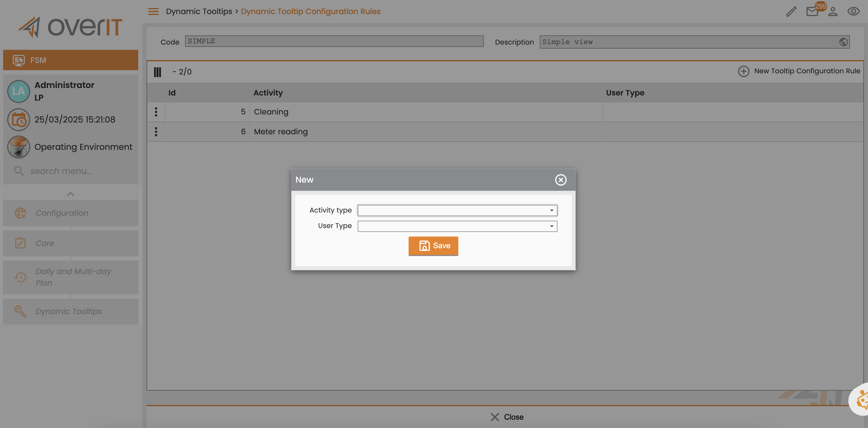The width and height of the screenshot is (868, 428).
Task: Click the FSM module icon
Action: (18, 60)
